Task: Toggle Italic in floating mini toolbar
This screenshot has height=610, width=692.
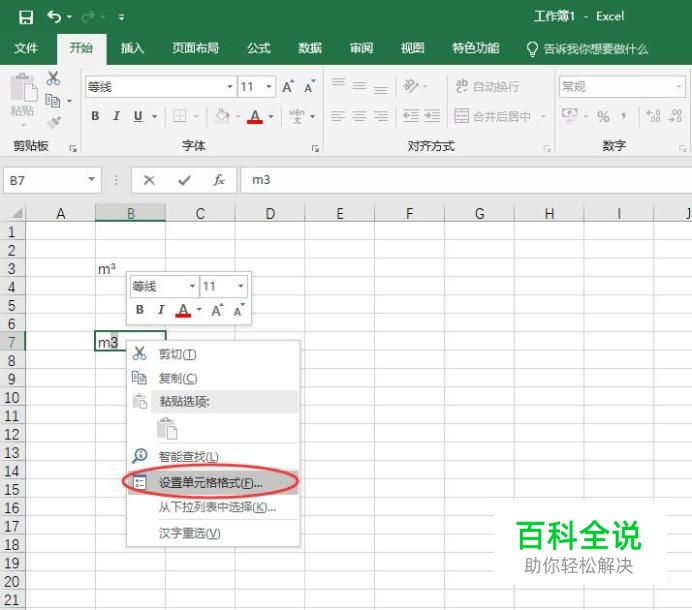Action: 161,310
